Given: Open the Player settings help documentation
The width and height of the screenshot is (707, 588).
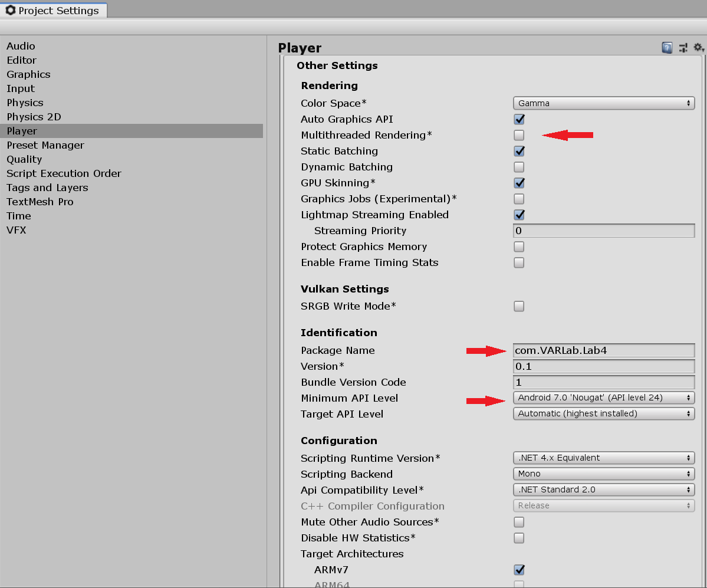Looking at the screenshot, I should coord(666,48).
